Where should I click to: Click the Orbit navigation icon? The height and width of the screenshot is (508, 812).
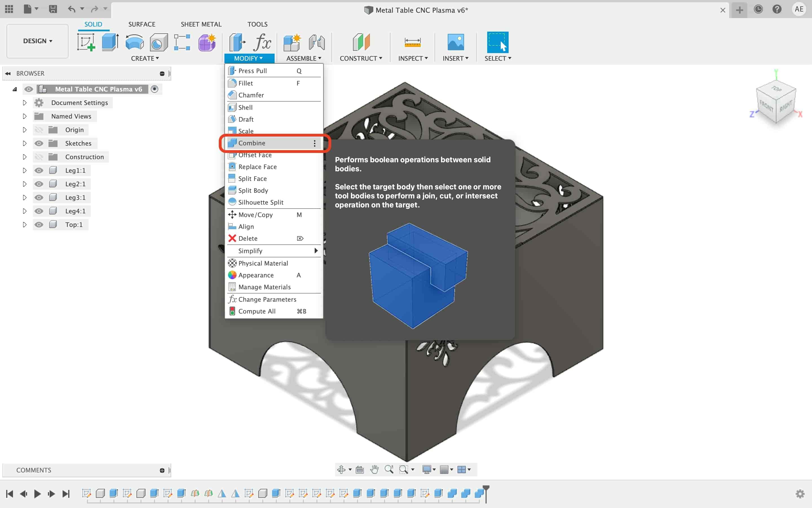(341, 469)
